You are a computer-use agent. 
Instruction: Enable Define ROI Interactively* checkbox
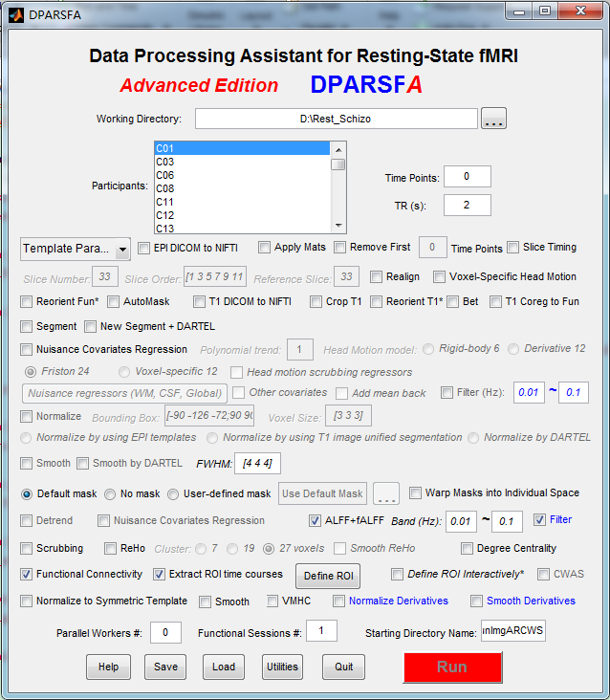click(397, 574)
